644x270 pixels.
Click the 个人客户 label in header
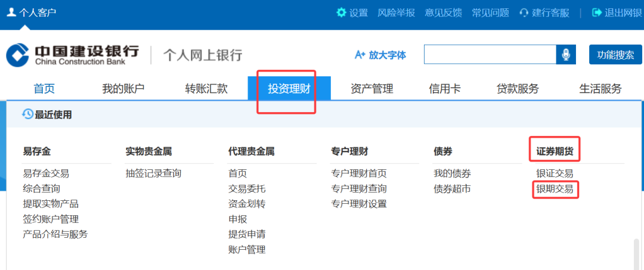click(38, 13)
